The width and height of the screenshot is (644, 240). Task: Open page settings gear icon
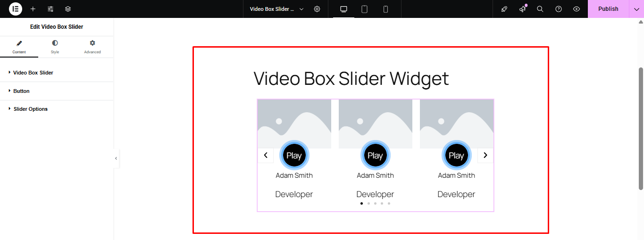click(317, 9)
